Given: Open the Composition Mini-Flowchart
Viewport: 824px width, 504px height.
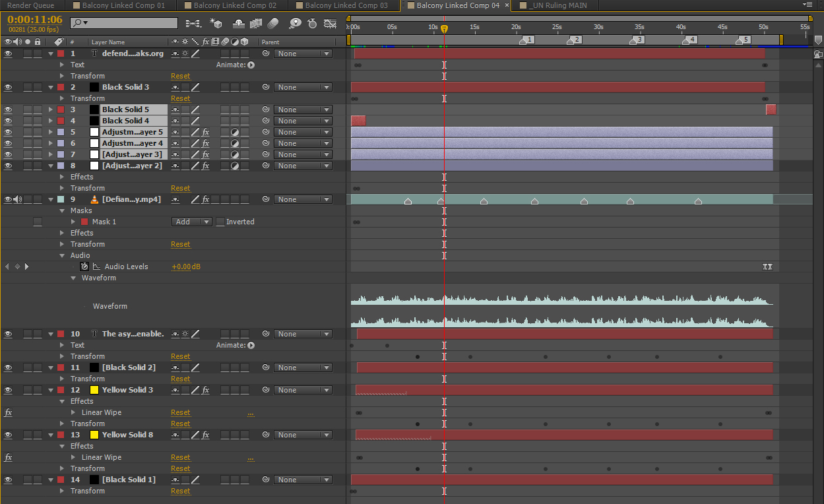Looking at the screenshot, I should (193, 23).
